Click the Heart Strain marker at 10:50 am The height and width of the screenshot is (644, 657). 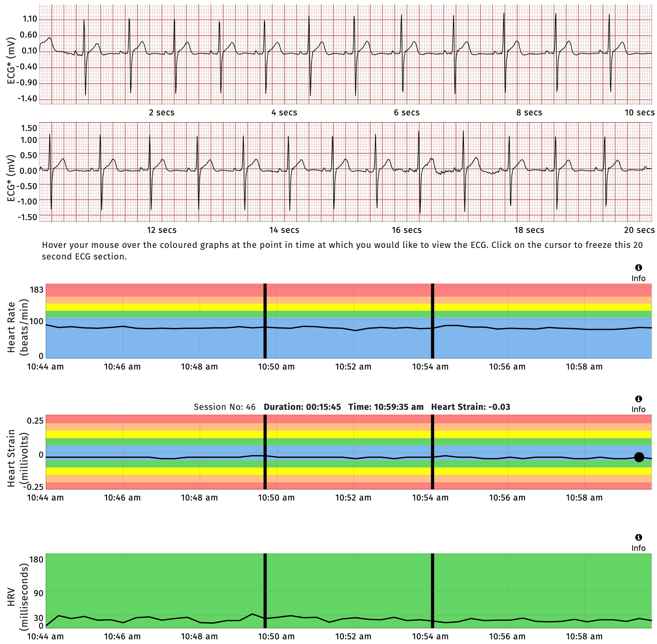click(264, 450)
